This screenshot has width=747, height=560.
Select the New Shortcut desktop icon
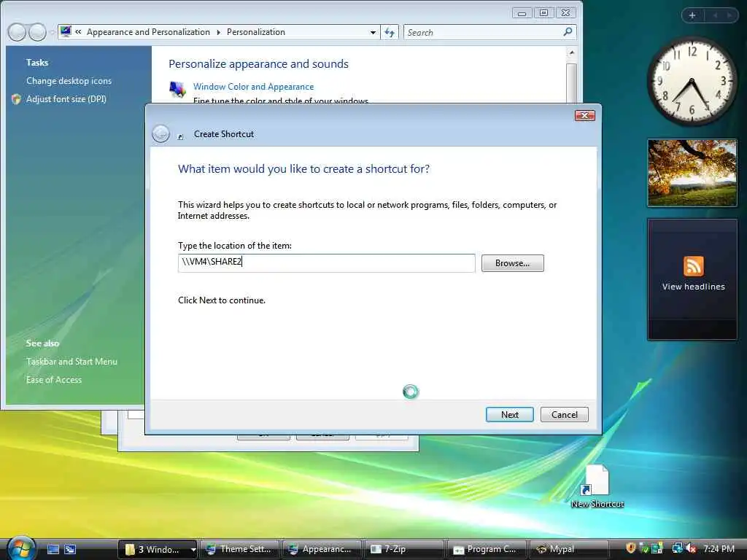(x=597, y=486)
